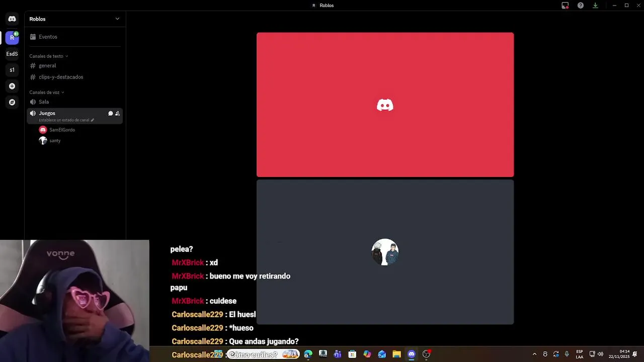Click the webcam overlay feed
The height and width of the screenshot is (362, 644).
click(x=74, y=301)
